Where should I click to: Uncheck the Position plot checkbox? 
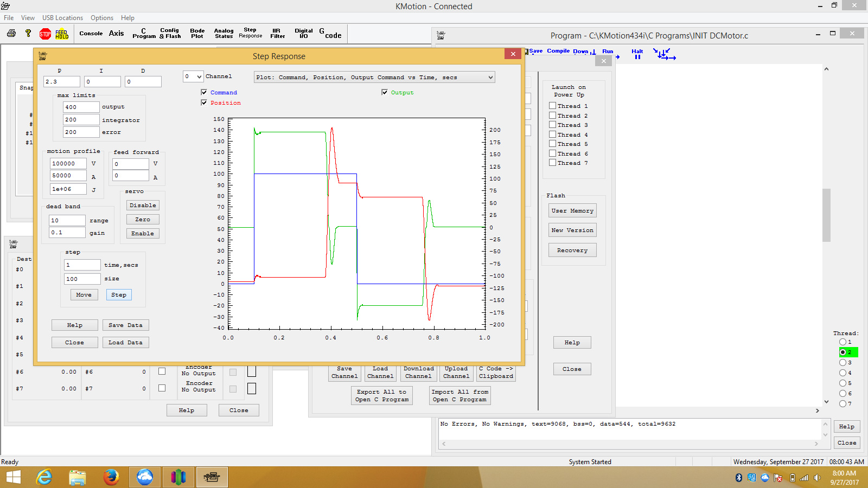[x=204, y=102]
